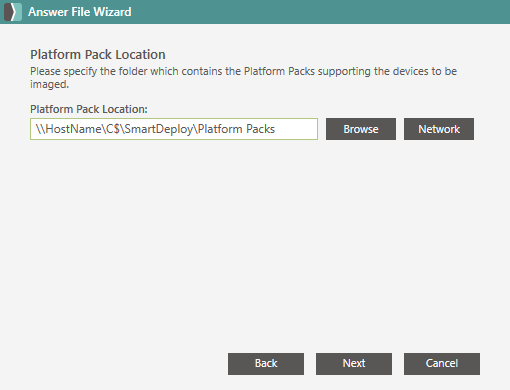510x390 pixels.
Task: Click the bold "Platform Pack Location" heading
Action: pos(98,55)
